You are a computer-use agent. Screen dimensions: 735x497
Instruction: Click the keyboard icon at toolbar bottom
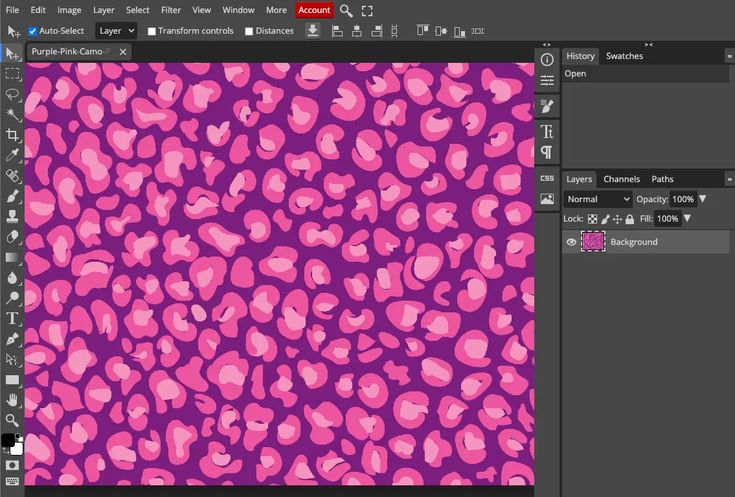(12, 482)
